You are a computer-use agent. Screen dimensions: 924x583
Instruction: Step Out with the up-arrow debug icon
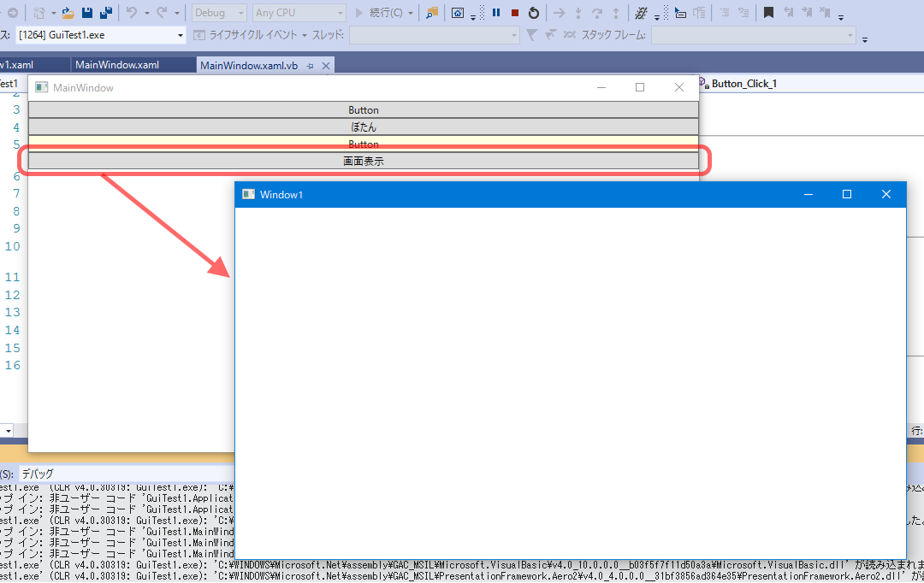point(616,12)
